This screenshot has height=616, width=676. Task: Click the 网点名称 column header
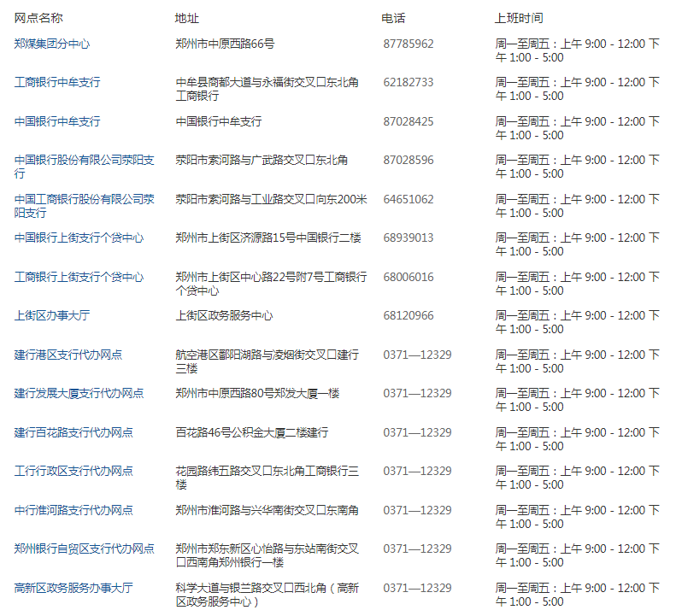38,18
